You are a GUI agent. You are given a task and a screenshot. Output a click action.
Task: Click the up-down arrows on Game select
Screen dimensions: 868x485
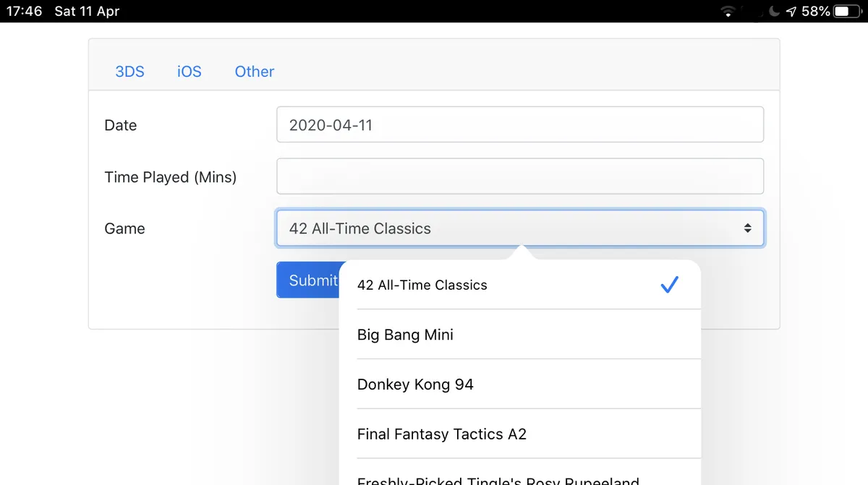tap(747, 228)
